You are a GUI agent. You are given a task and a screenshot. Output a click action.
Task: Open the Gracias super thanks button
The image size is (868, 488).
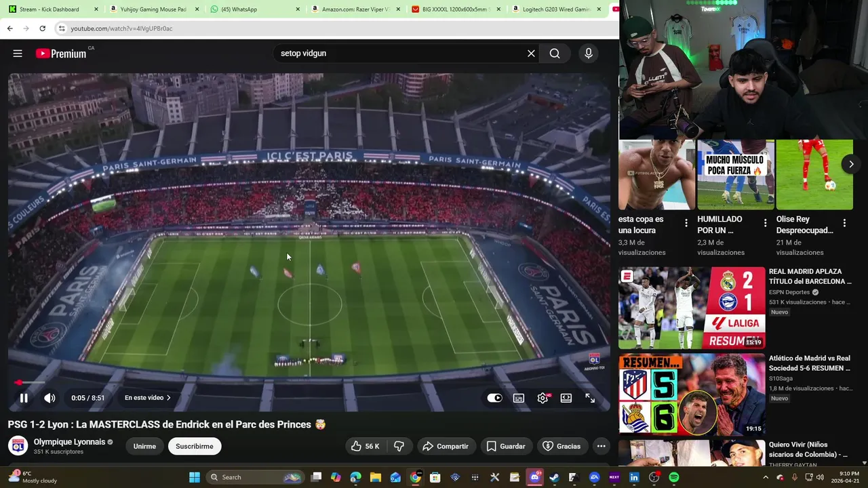562,446
